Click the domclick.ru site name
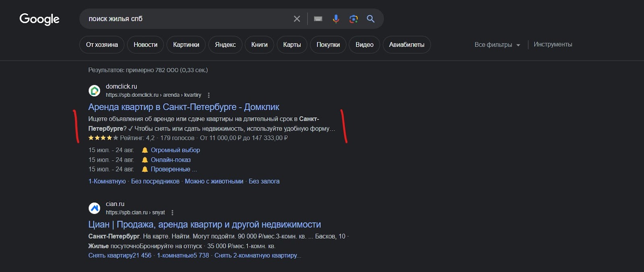The image size is (644, 272). 121,86
